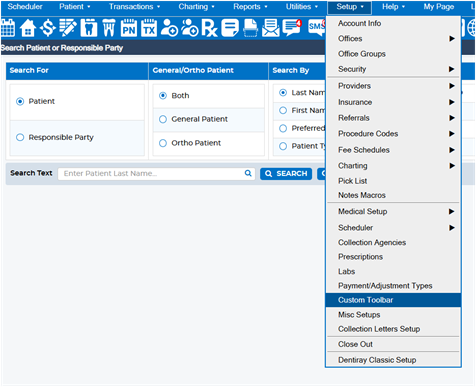Open messages icon with red badge
Screen dimensions: 476x387
coord(292,28)
